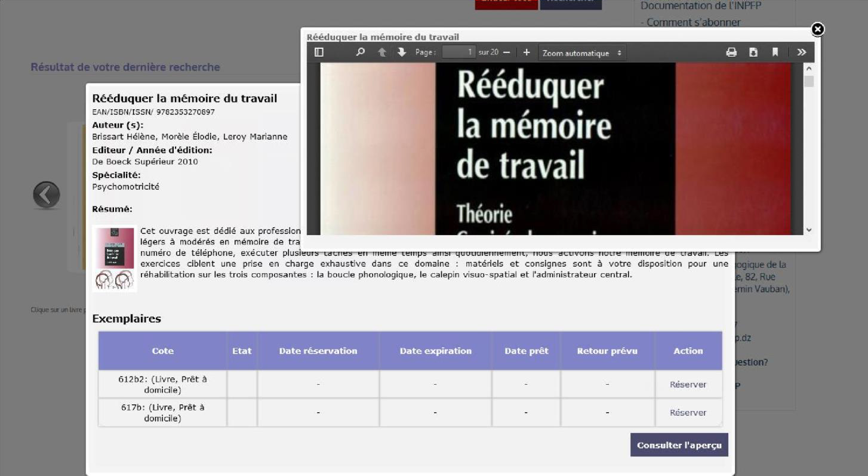Click the 612b2 (Livre, Prêt à domicile) cell

(162, 385)
